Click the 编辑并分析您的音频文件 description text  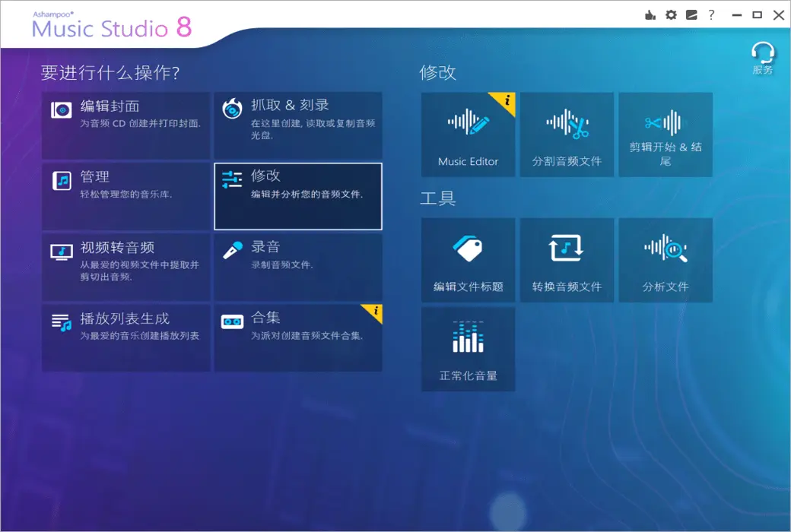307,194
